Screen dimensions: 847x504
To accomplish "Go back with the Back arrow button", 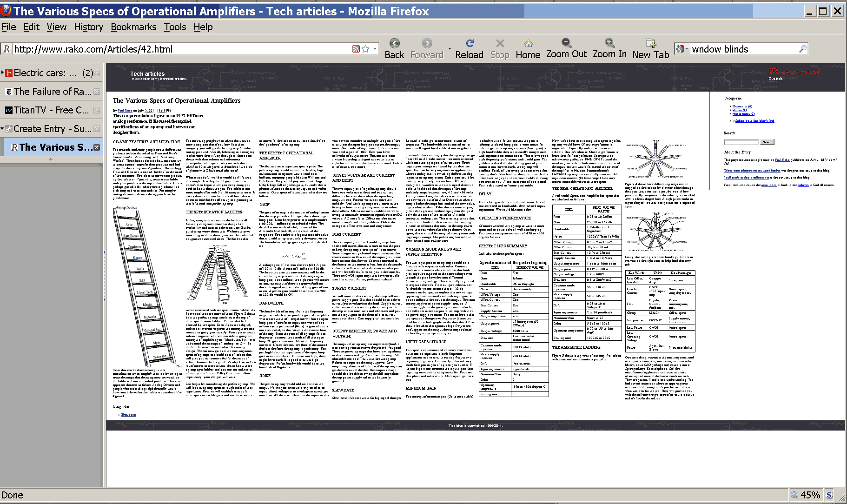I will [394, 43].
